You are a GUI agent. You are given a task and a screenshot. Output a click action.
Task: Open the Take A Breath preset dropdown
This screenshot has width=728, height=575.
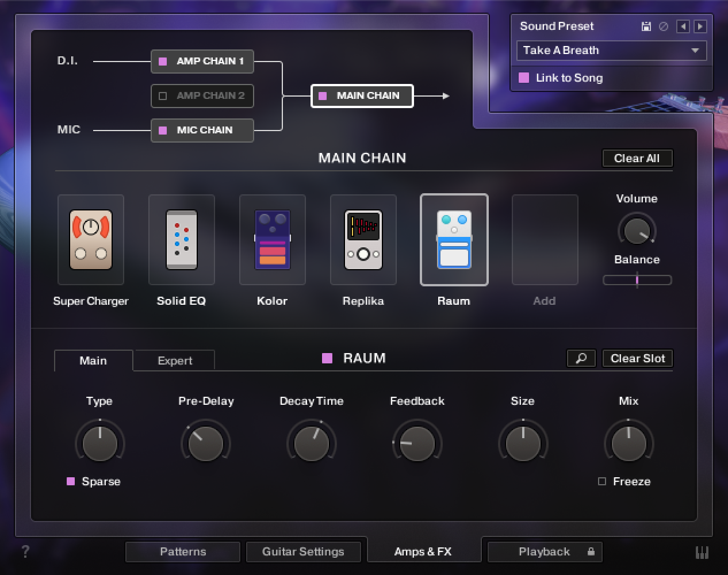(611, 51)
